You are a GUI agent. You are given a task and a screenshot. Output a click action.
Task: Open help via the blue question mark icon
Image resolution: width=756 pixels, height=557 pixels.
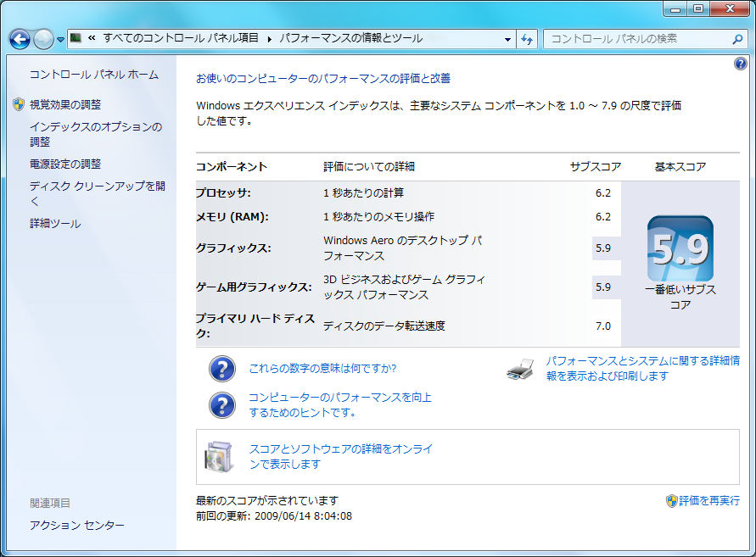pos(740,64)
